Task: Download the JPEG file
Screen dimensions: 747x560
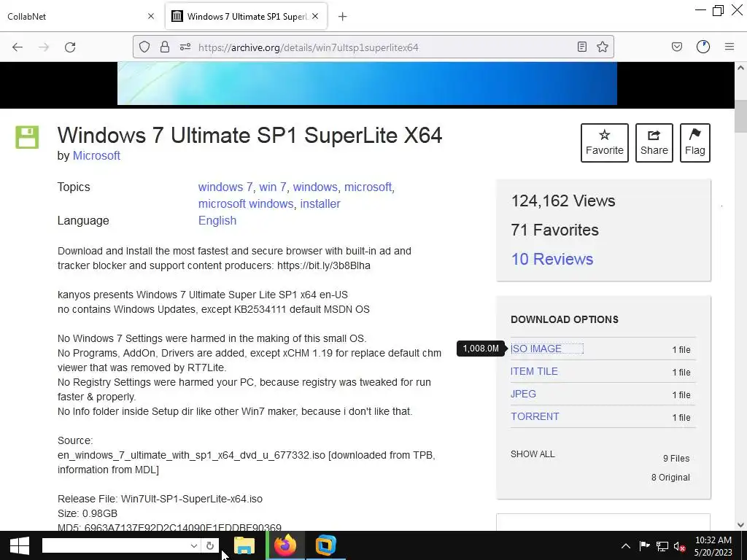Action: tap(523, 394)
